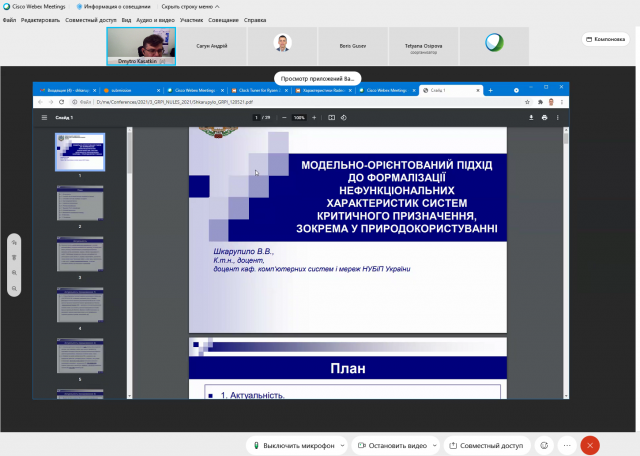Click the second icon in Webex side toolbar
The image size is (640, 456).
click(14, 258)
